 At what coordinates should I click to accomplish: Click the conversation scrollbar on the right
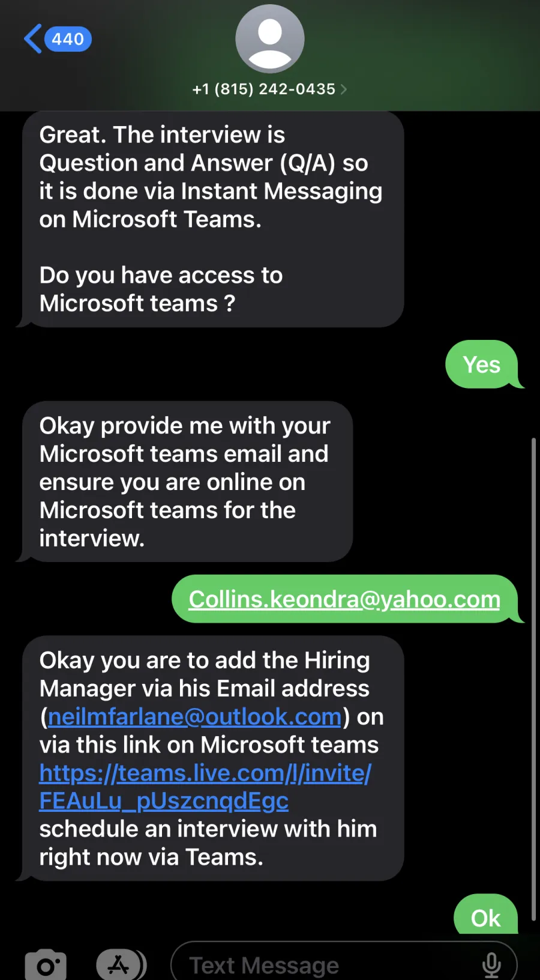pos(533,679)
